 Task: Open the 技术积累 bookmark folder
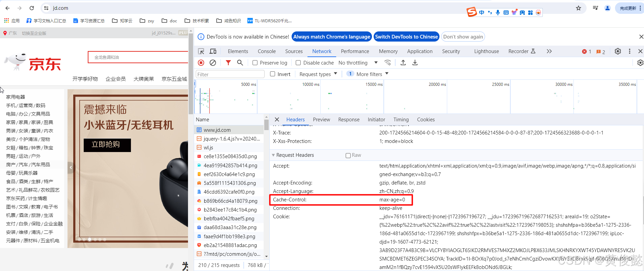[x=197, y=21]
